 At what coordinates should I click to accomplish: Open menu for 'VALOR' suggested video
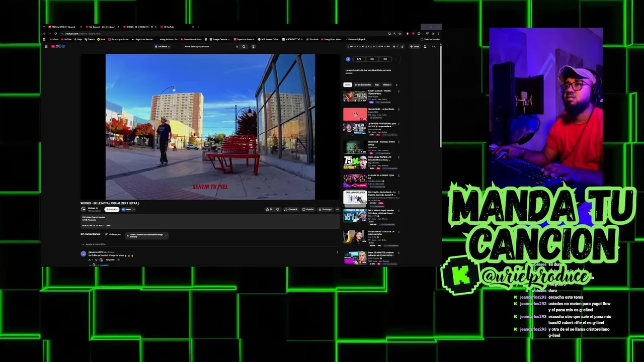point(398,92)
